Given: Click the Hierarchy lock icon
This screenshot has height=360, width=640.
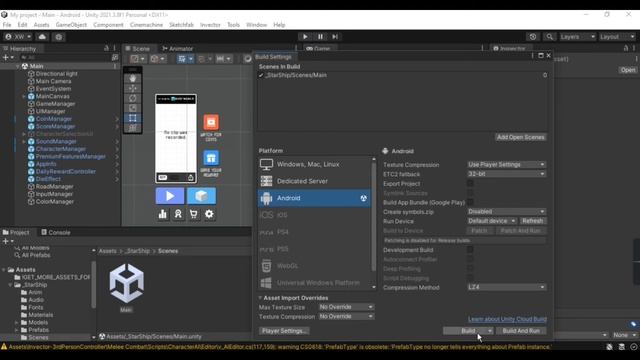Looking at the screenshot, I should [107, 48].
